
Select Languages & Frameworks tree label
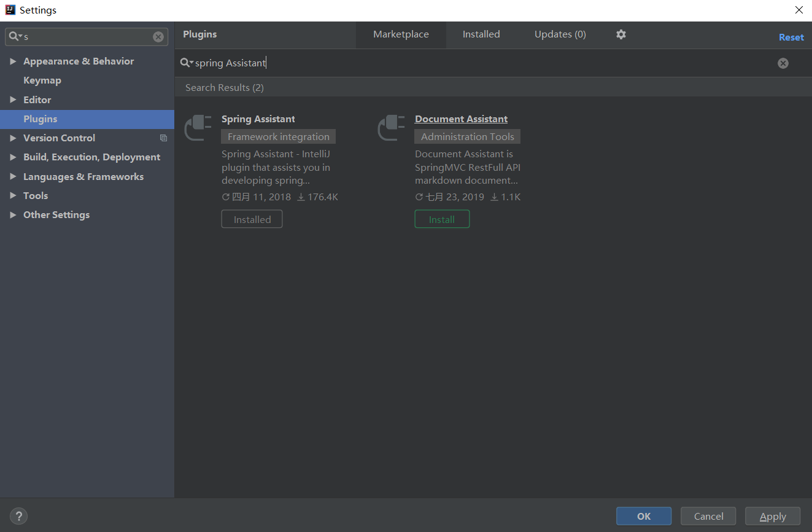[x=83, y=176]
